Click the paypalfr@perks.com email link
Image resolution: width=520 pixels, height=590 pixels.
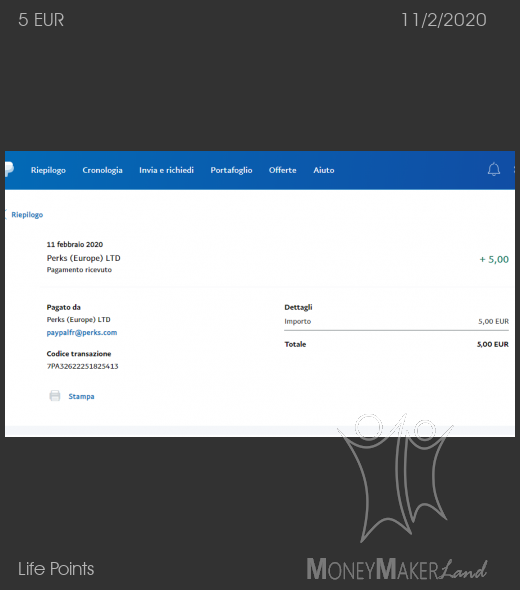tap(82, 333)
